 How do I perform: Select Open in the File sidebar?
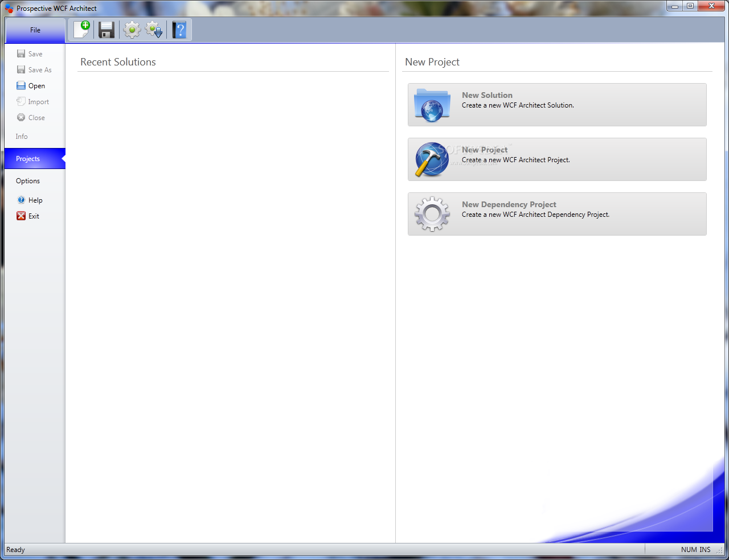coord(31,86)
